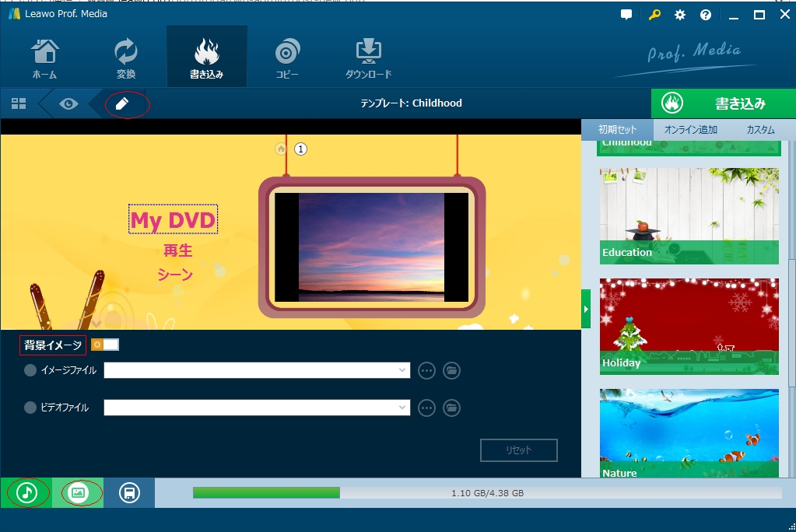Choose the Holiday template thumbnail

pyautogui.click(x=689, y=327)
